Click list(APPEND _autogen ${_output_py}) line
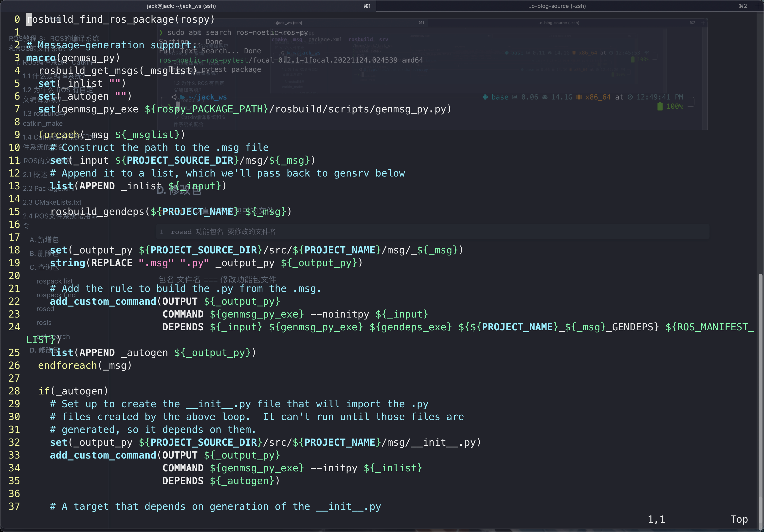The width and height of the screenshot is (764, 532). point(153,353)
